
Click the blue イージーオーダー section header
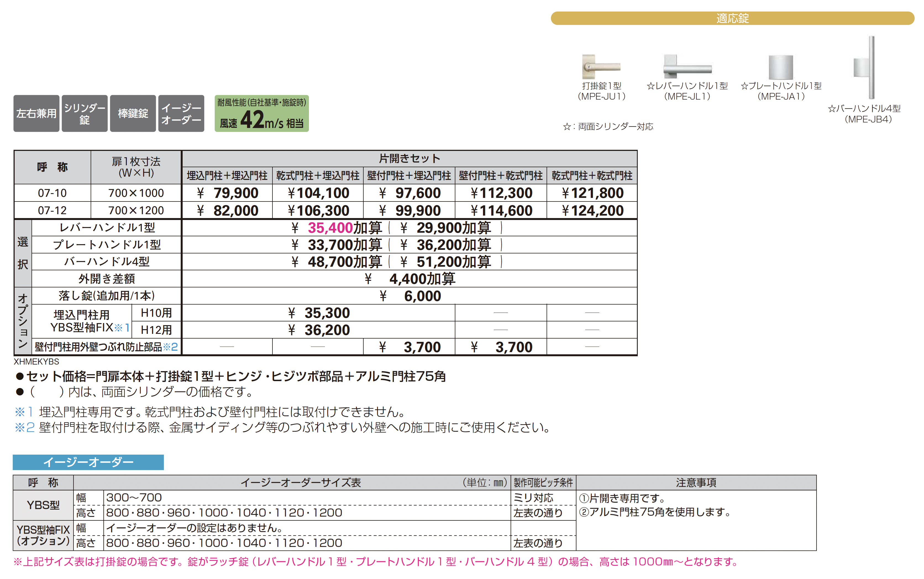pyautogui.click(x=88, y=462)
